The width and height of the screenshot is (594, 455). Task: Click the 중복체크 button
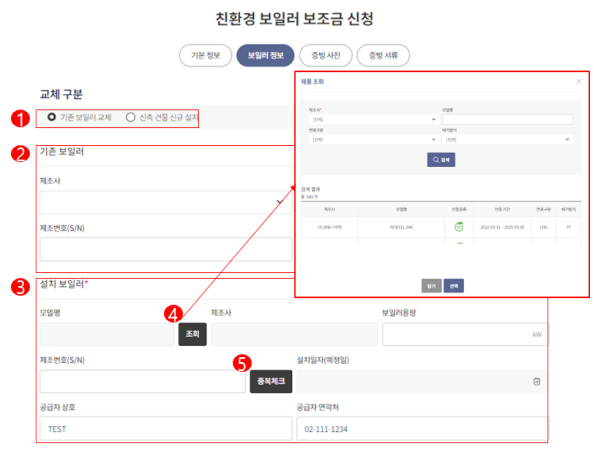pos(271,382)
